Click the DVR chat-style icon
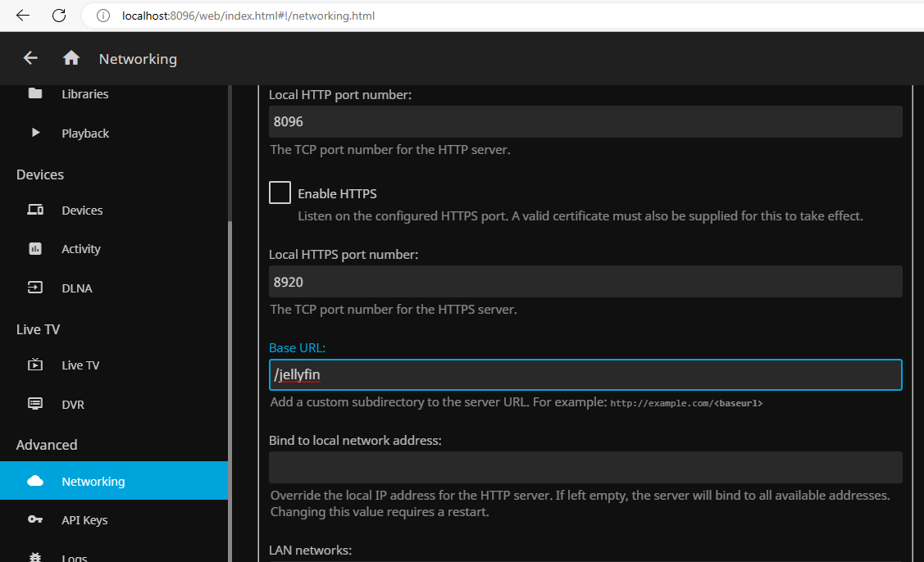 coord(35,404)
